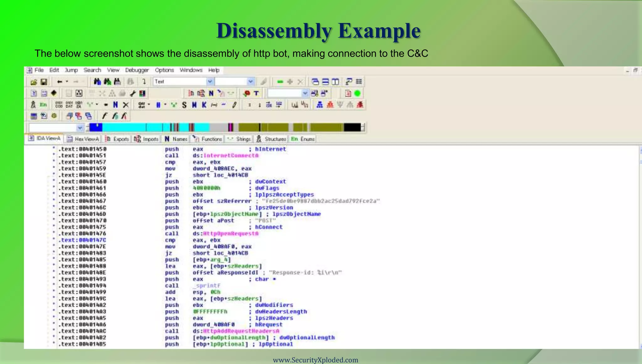642x364 pixels.
Task: Click the cascade windows icon
Action: click(315, 82)
